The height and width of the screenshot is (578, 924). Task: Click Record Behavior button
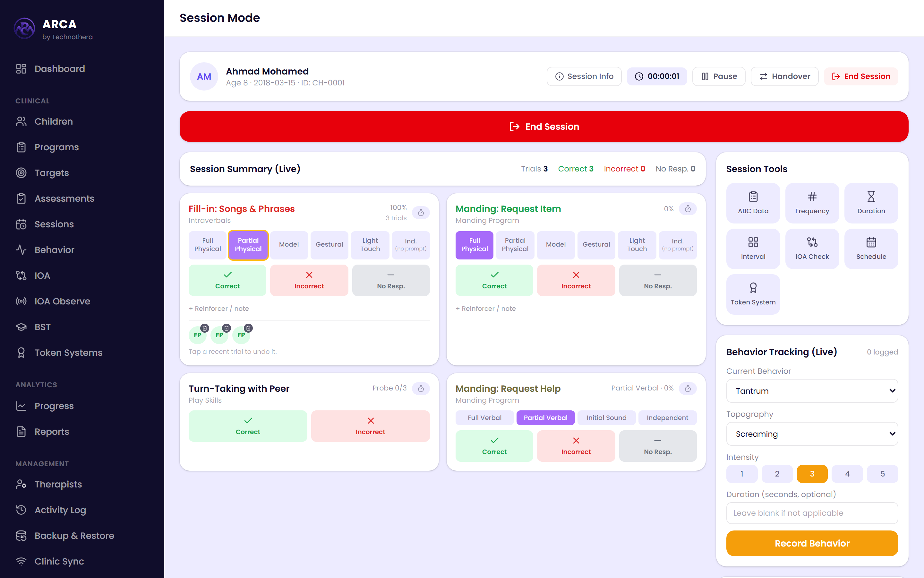click(x=812, y=543)
